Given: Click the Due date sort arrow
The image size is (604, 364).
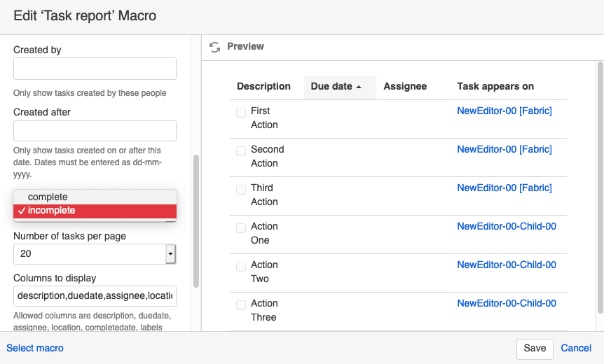Looking at the screenshot, I should (359, 87).
